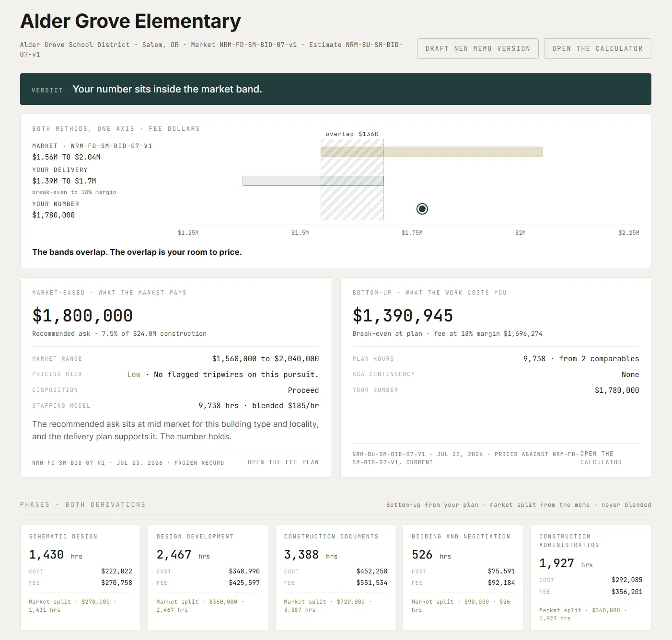Click the market range $1,560,000 to $2,040,000

click(x=266, y=359)
